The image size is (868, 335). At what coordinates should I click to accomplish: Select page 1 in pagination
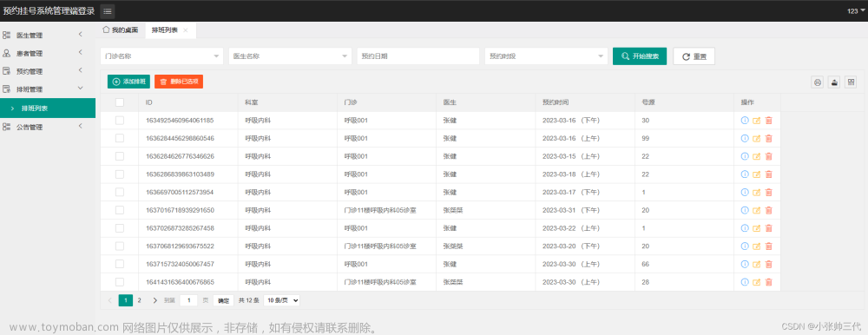point(126,300)
